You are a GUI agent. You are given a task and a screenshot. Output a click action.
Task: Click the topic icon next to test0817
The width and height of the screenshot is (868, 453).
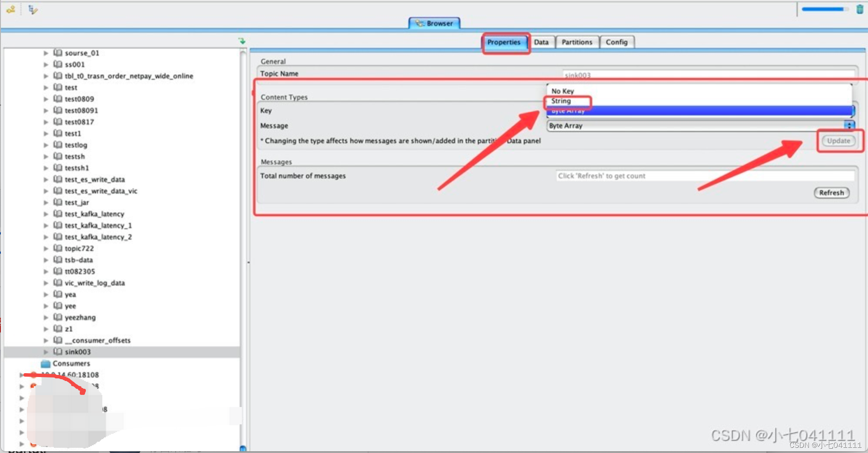[58, 122]
